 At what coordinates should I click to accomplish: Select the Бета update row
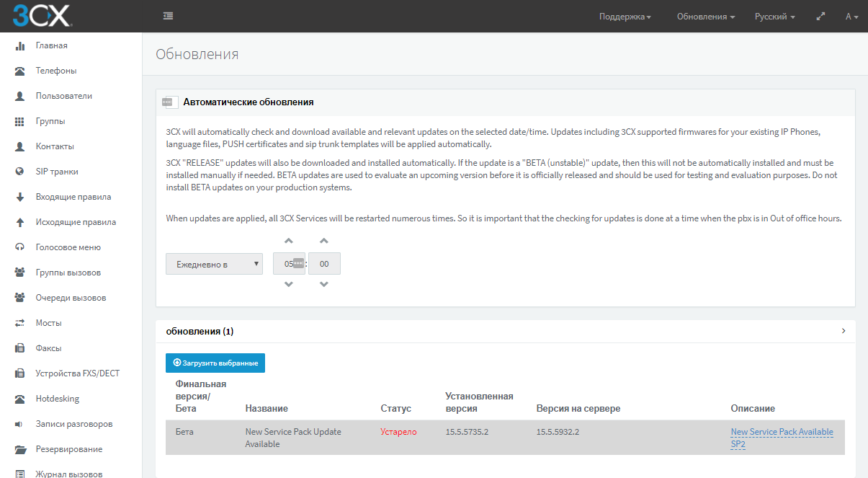tap(505, 438)
